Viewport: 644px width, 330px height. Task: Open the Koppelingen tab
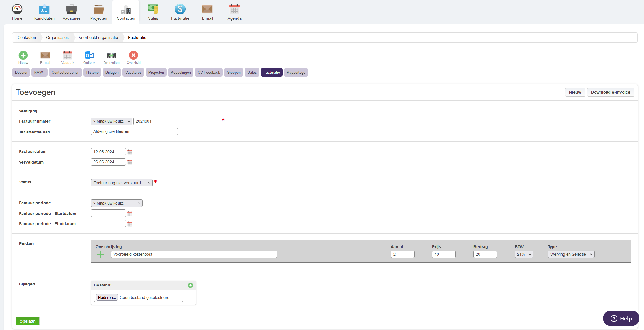point(181,72)
